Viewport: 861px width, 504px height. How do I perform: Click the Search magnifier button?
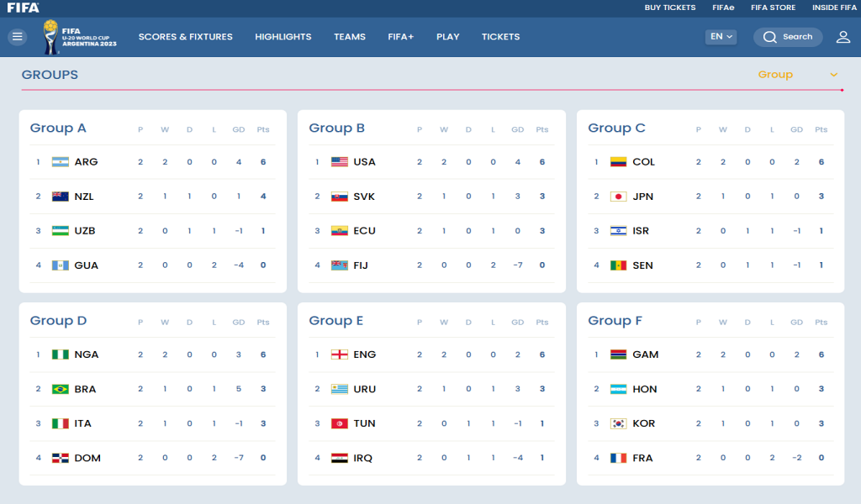[787, 37]
